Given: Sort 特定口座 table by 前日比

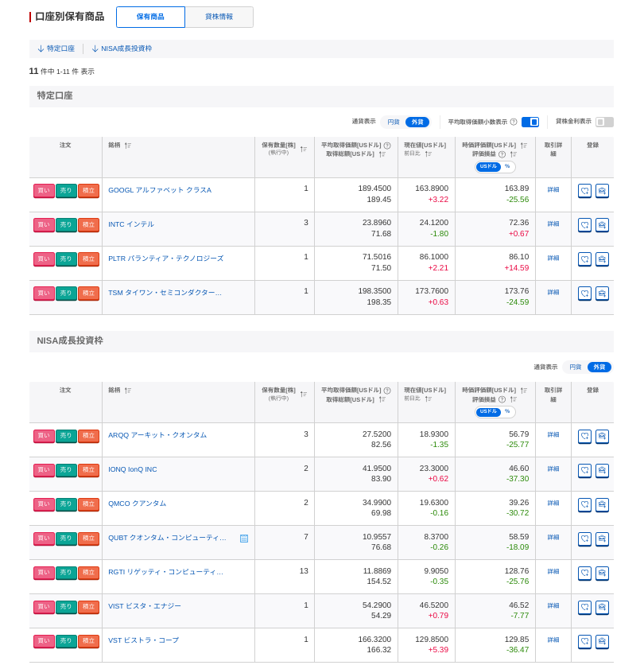Looking at the screenshot, I should pos(429,154).
